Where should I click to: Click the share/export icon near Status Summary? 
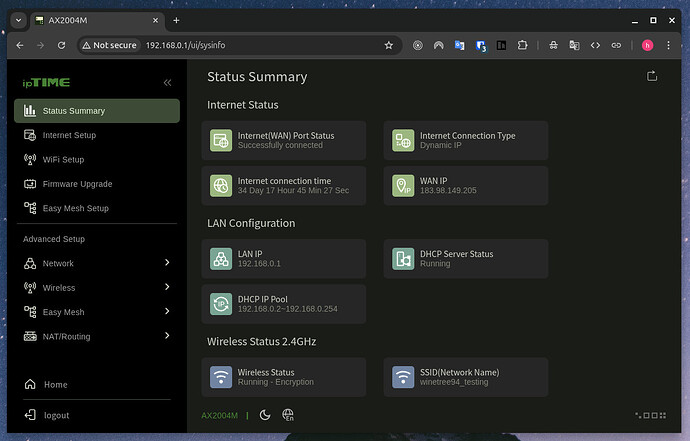pos(652,76)
